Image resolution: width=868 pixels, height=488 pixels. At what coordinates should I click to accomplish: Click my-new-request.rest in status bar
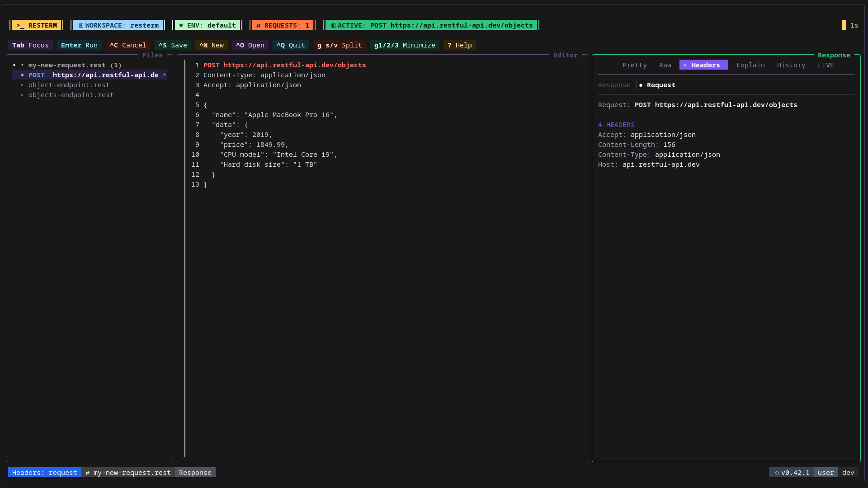tap(128, 472)
